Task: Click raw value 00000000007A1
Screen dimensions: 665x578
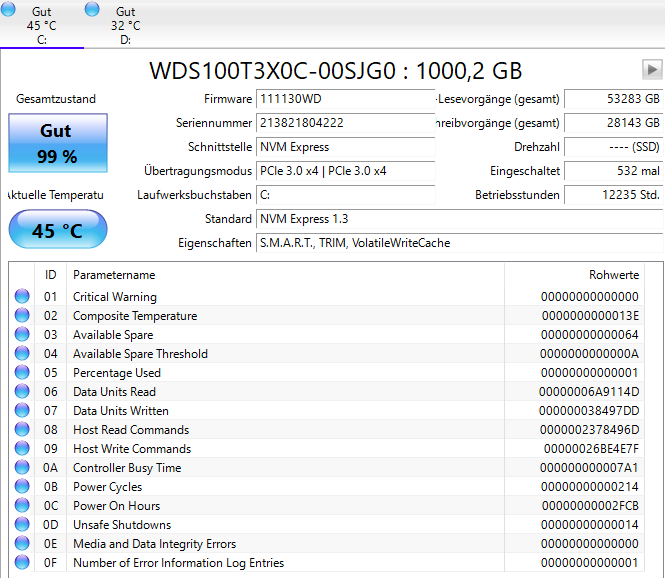Action: (590, 468)
